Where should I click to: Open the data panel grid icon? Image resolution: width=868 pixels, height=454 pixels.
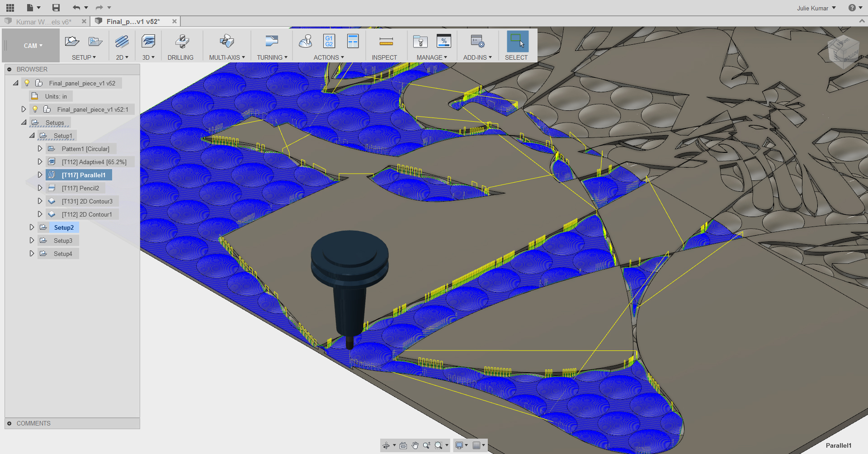[10, 8]
